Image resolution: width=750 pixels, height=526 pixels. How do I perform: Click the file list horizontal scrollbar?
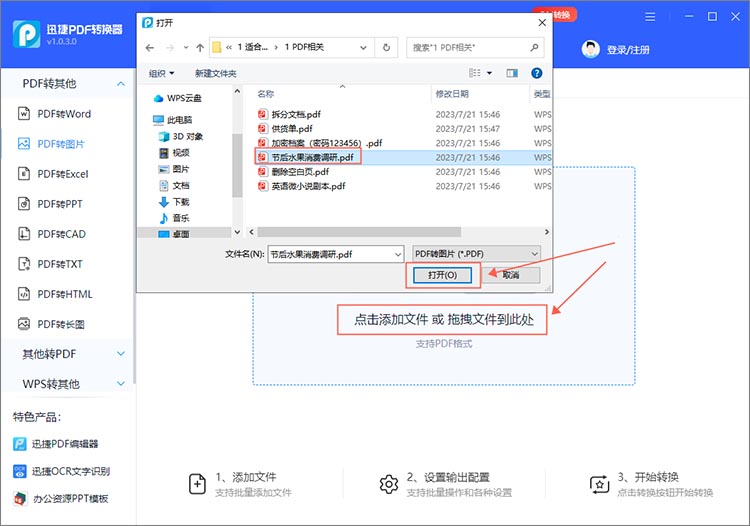tap(359, 232)
